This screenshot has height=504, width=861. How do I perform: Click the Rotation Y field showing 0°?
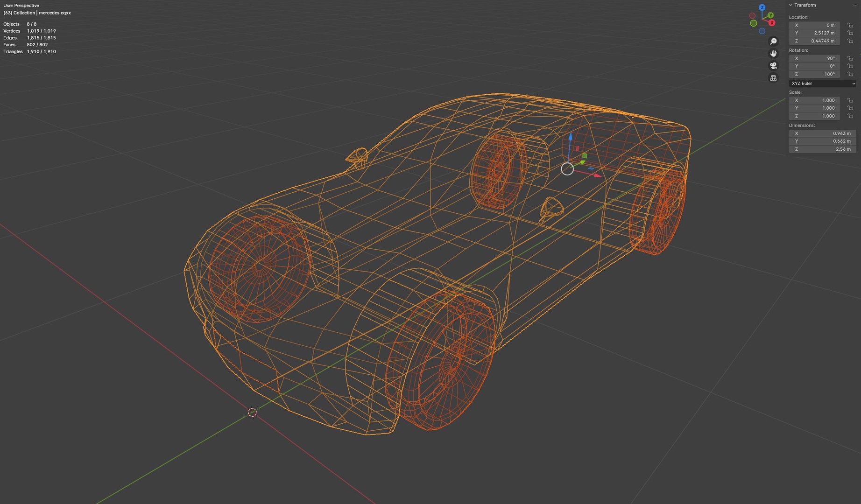814,66
